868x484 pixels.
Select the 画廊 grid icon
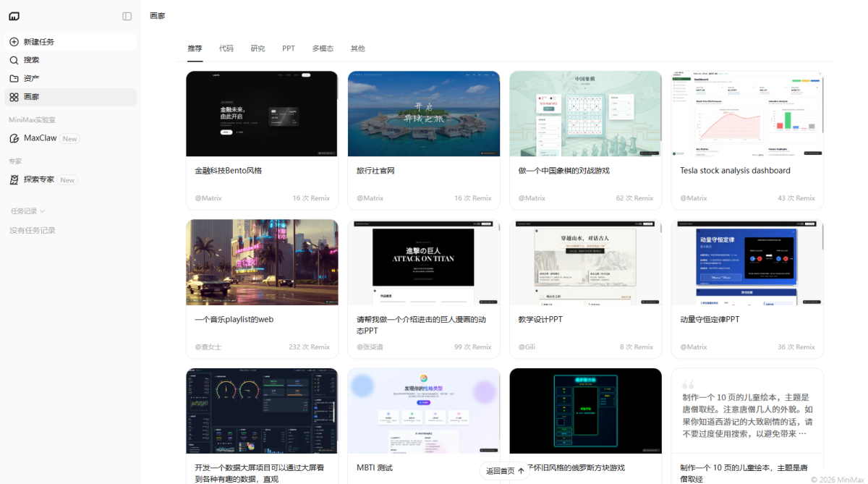[14, 97]
